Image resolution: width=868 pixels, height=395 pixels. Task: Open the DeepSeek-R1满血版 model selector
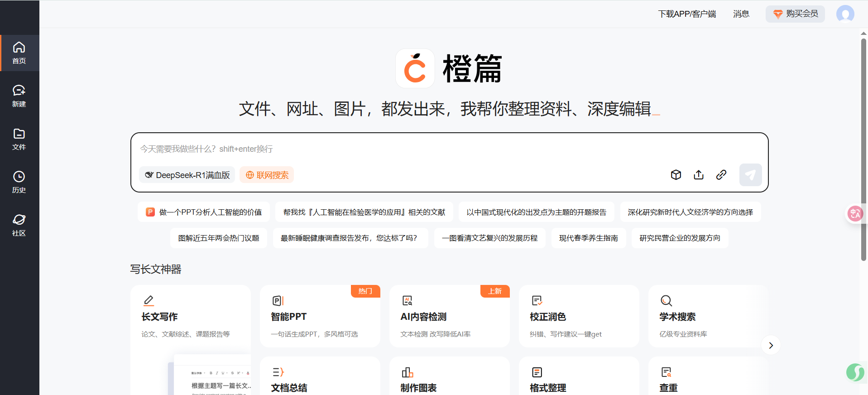point(187,175)
